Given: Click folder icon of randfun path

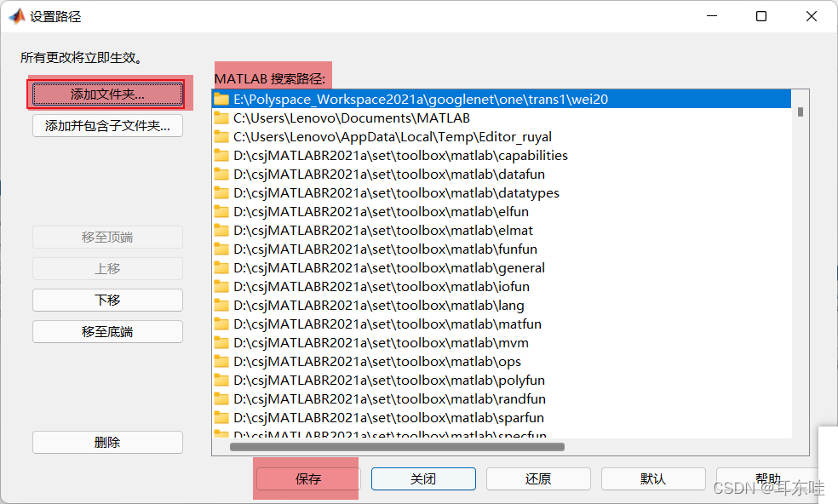Looking at the screenshot, I should coord(221,398).
